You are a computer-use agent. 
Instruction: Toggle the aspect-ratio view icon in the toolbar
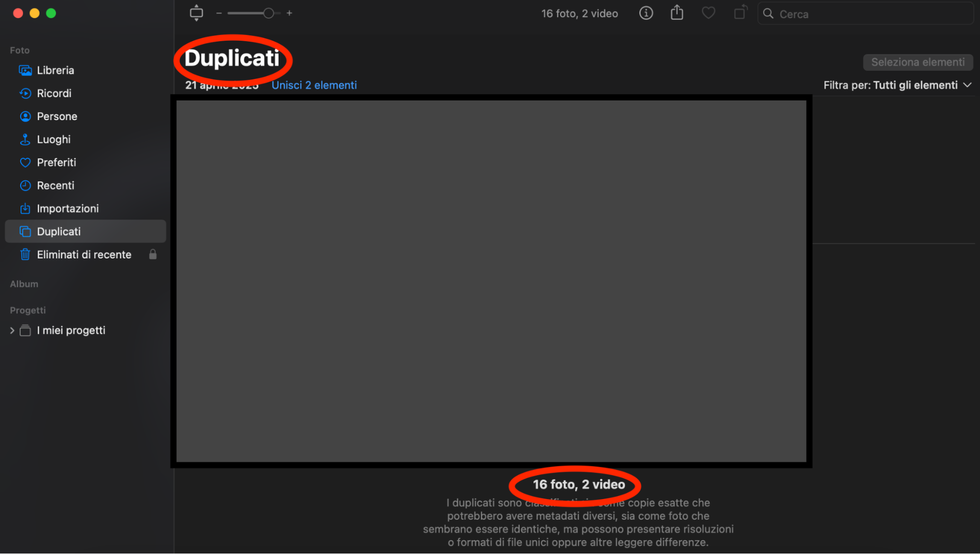click(196, 13)
